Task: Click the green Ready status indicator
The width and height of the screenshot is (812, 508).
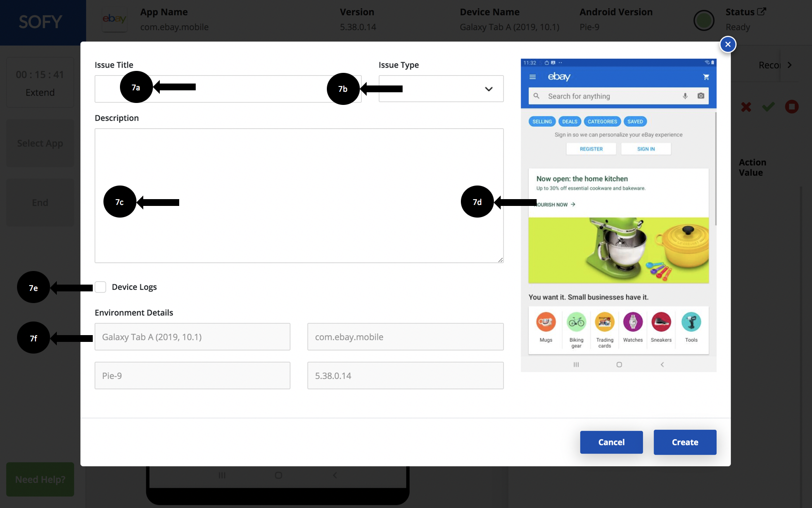Action: 704,20
